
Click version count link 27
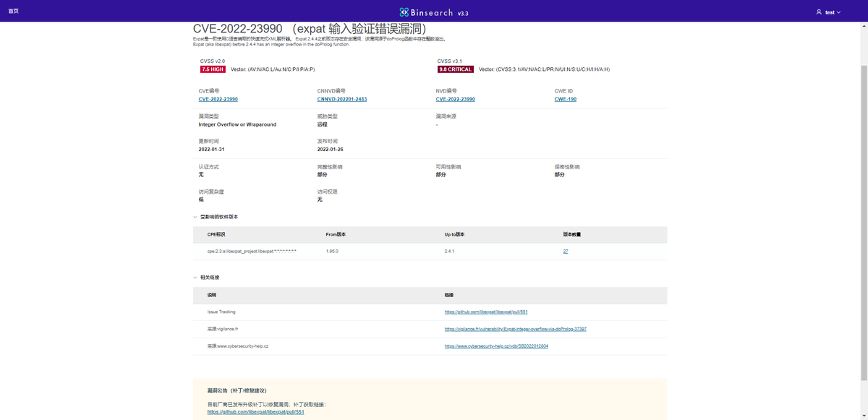566,251
